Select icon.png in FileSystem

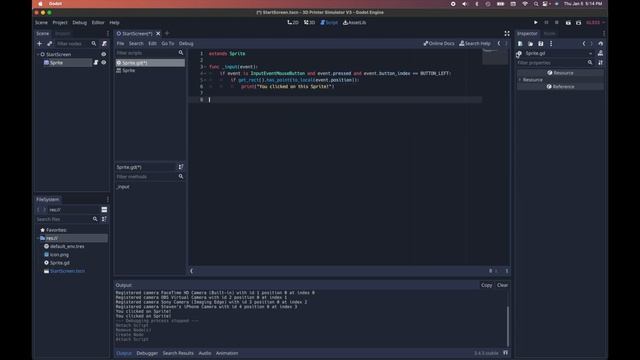pos(60,254)
